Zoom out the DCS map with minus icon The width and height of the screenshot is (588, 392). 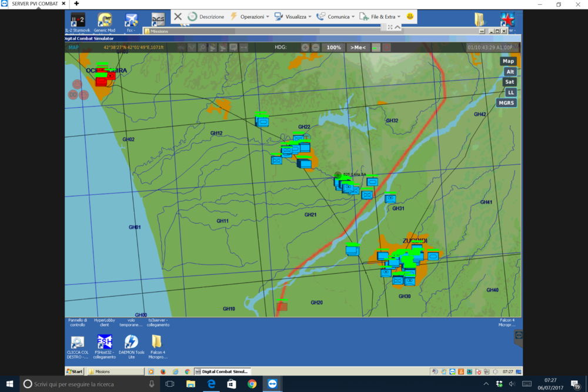click(316, 47)
